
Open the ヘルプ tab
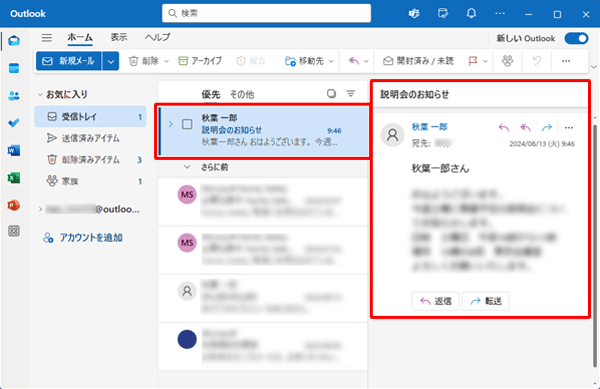[158, 37]
